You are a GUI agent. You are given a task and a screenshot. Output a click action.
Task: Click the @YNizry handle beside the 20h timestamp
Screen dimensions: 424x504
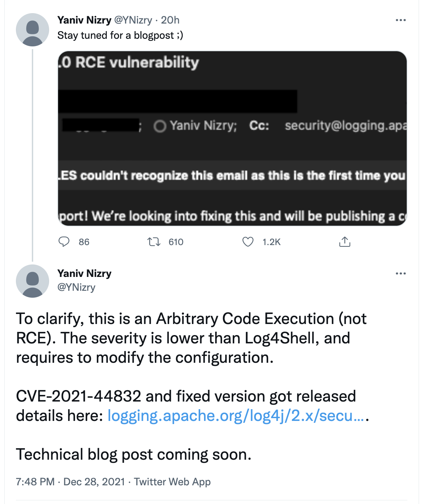(133, 20)
